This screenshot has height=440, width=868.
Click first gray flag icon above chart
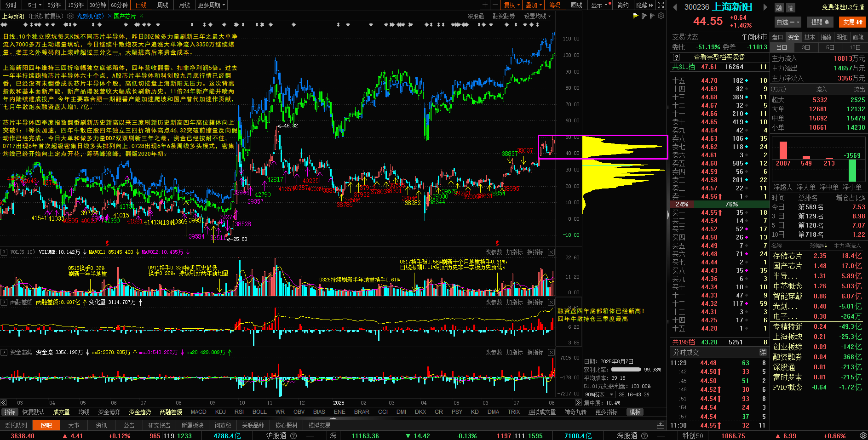click(x=644, y=16)
